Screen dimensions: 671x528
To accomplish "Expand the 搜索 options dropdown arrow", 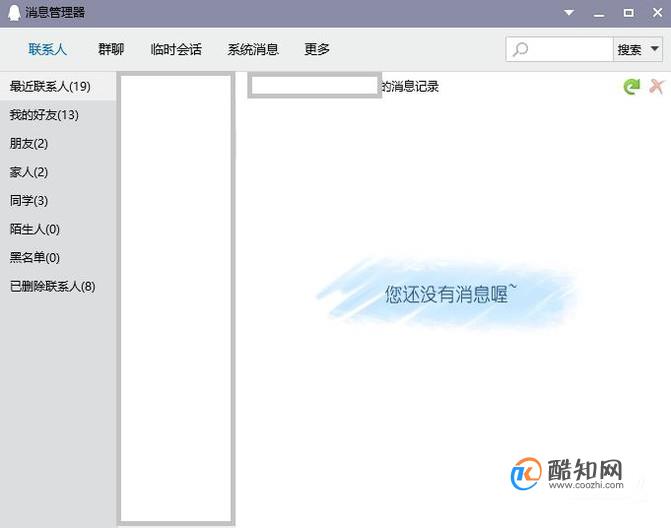I will coord(654,49).
